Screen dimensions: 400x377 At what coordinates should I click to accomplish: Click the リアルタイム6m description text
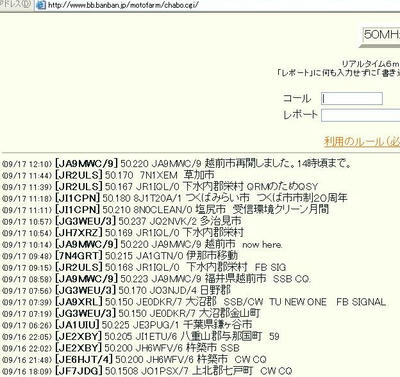click(x=371, y=64)
